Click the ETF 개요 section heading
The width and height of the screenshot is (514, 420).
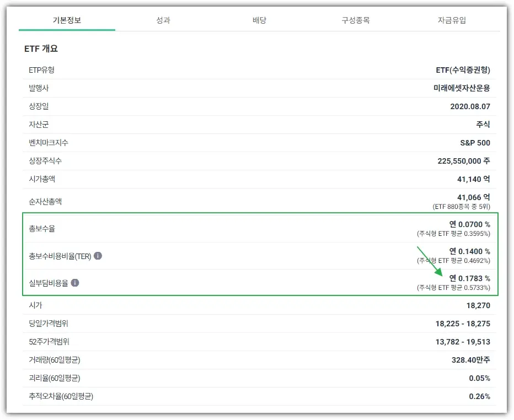[41, 49]
